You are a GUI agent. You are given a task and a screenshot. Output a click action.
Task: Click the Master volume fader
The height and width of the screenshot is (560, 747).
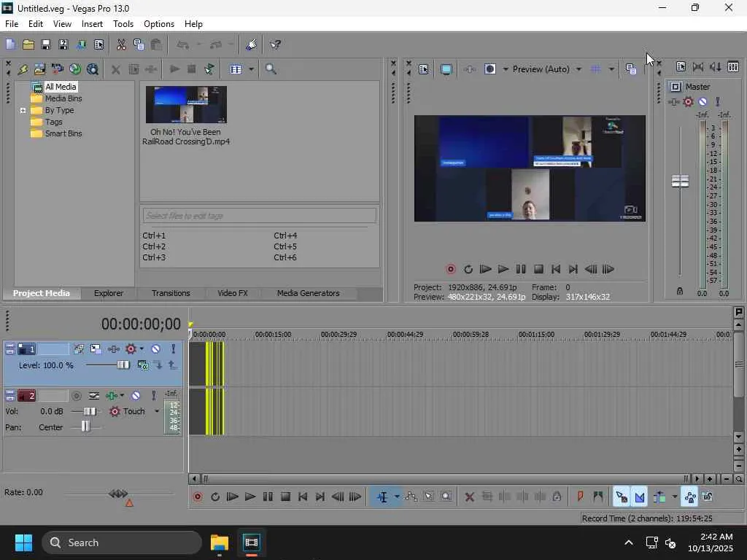(680, 182)
